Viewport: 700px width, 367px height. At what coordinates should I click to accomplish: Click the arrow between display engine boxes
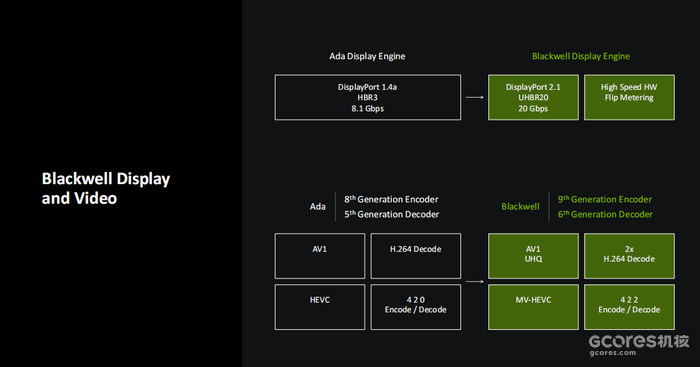[475, 97]
